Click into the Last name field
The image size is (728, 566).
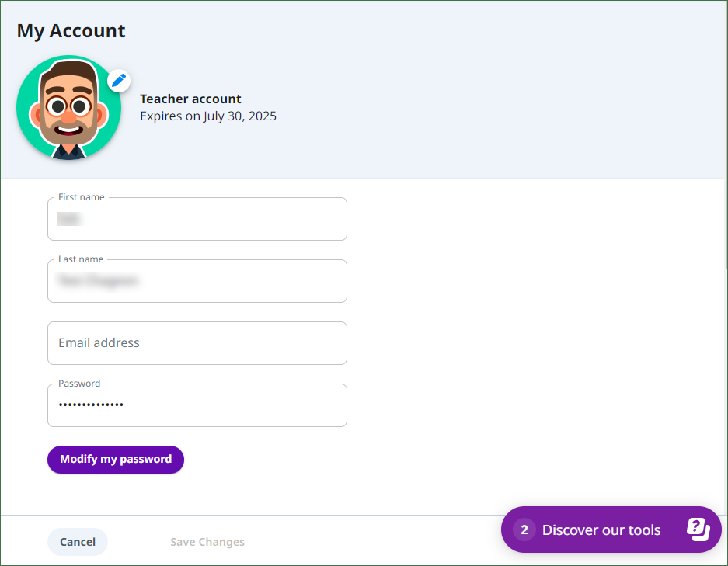(197, 281)
